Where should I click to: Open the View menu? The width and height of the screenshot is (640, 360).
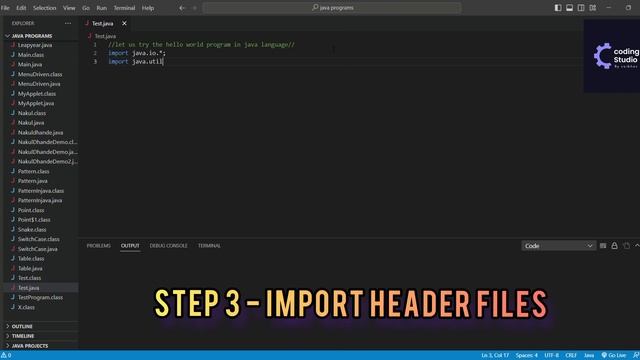point(69,8)
